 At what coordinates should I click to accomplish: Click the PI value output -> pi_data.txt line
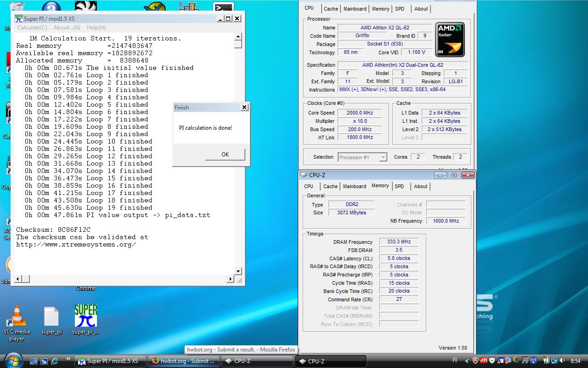(x=118, y=215)
